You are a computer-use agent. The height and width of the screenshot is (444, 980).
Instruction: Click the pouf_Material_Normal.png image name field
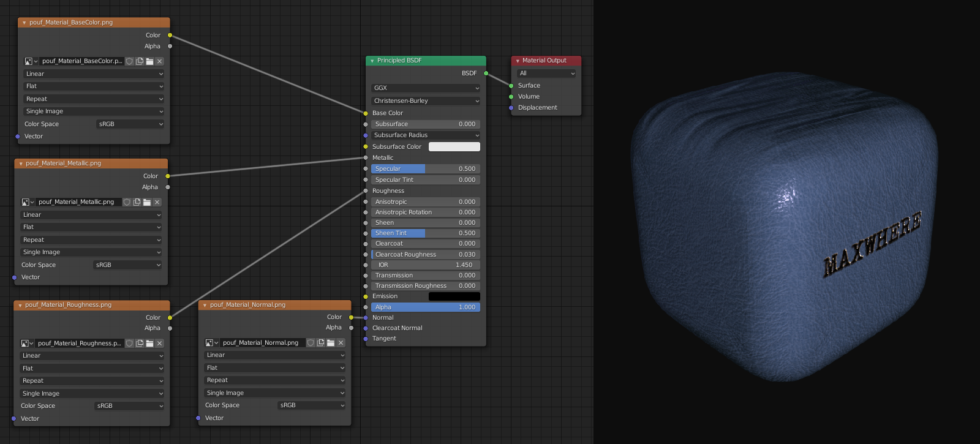[263, 343]
